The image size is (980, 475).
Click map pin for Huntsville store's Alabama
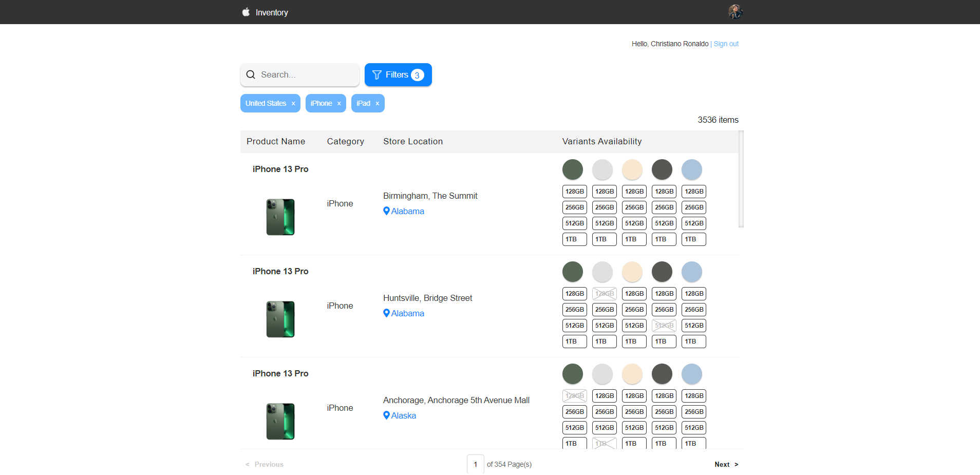click(387, 313)
